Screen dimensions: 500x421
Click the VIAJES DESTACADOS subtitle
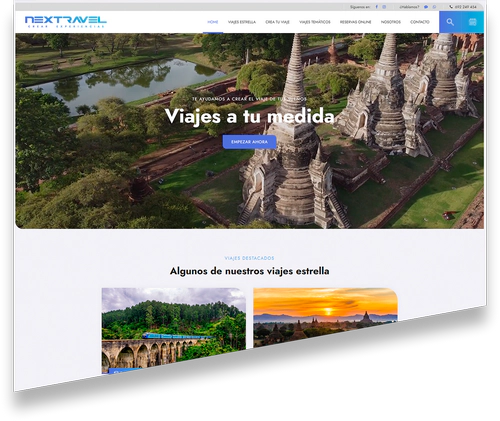coord(249,258)
